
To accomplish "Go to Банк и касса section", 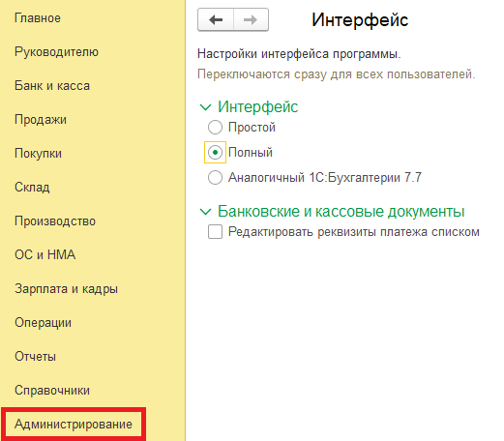I will pyautogui.click(x=52, y=86).
